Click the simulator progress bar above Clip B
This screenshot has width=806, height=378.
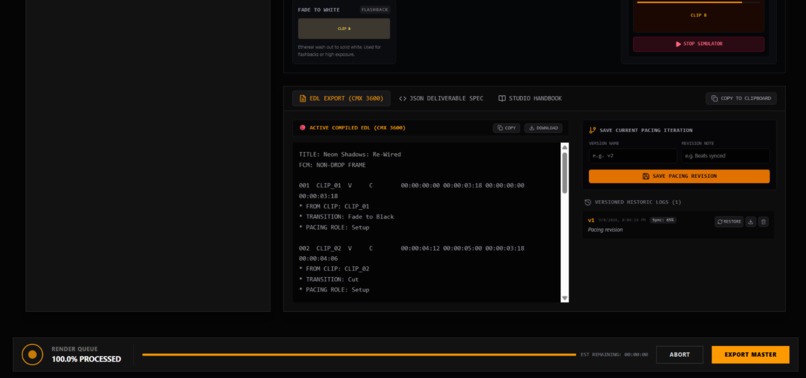coord(699,2)
